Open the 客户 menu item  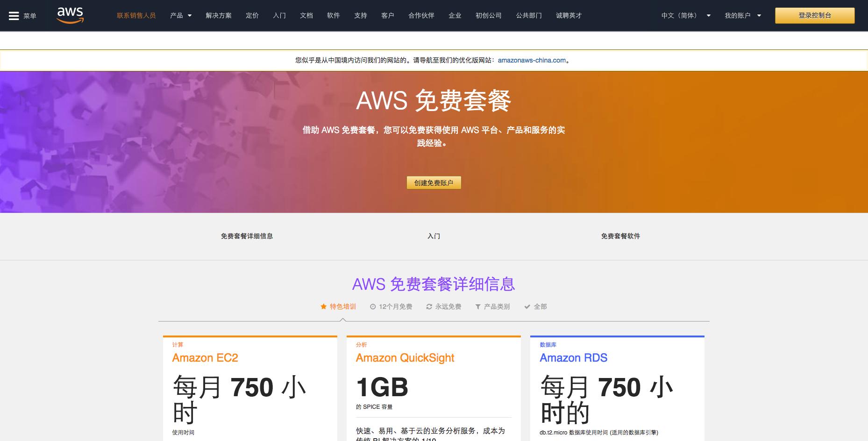click(x=388, y=15)
